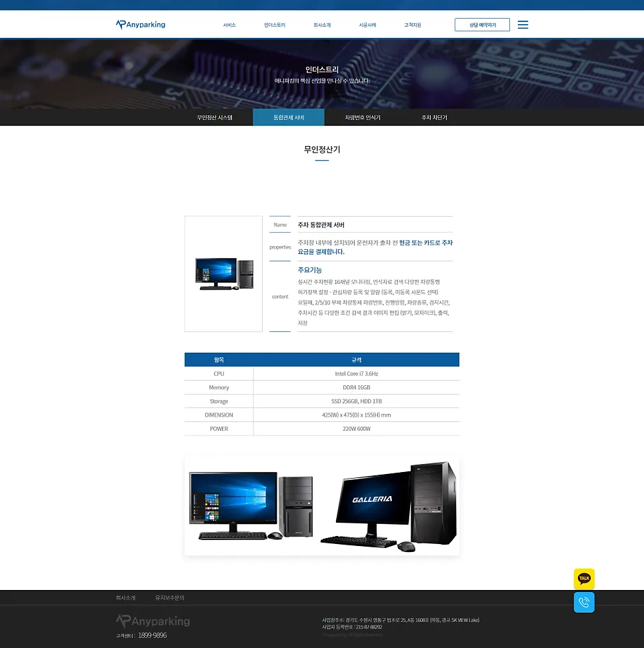Image resolution: width=644 pixels, height=648 pixels.
Task: Click the footer Anyparking logo
Action: point(153,621)
